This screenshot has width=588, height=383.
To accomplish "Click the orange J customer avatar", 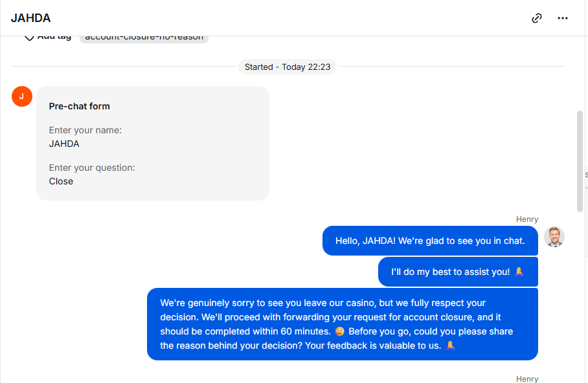I will click(22, 96).
